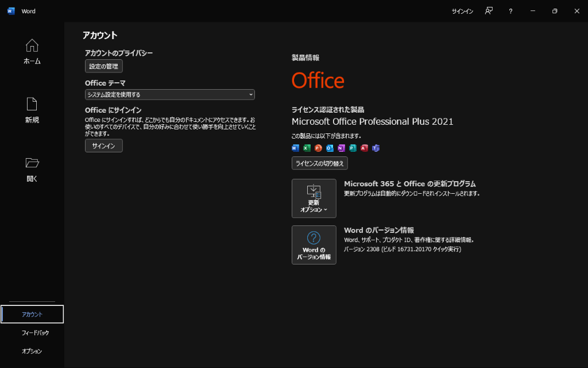Expand the Office テーマ theme combo box
Viewport: 588px width, 368px height.
click(170, 95)
